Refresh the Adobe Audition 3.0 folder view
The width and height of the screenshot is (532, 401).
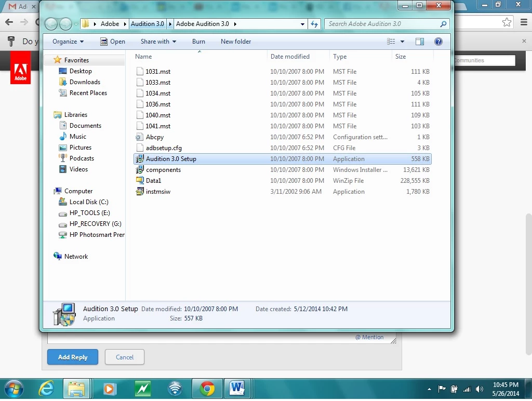314,24
